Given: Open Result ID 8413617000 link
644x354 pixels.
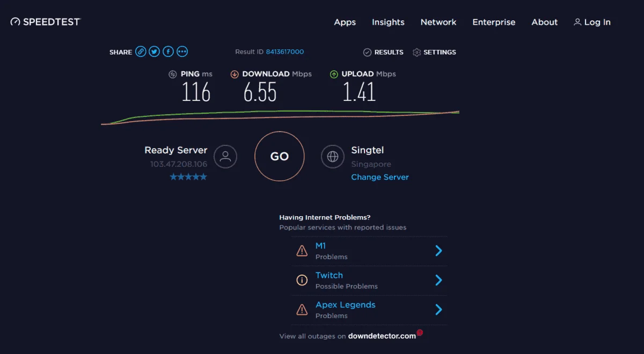Looking at the screenshot, I should point(285,52).
